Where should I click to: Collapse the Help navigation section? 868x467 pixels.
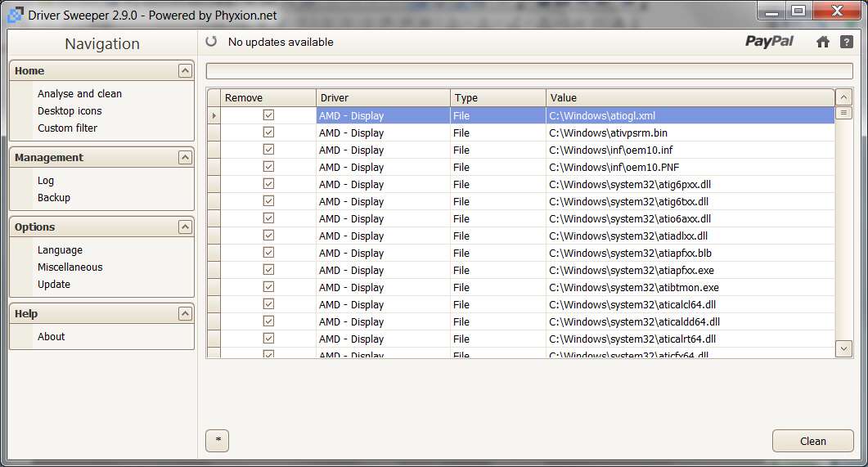185,314
